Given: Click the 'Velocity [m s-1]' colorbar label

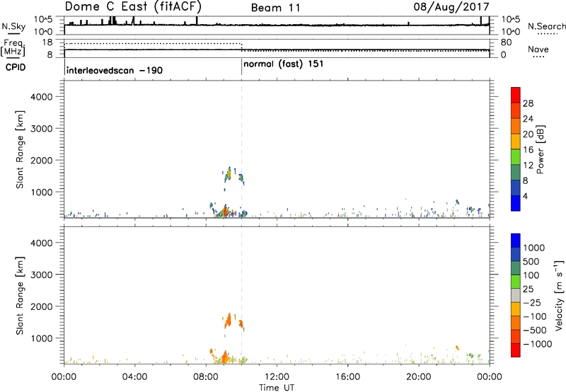Looking at the screenshot, I should (x=559, y=295).
